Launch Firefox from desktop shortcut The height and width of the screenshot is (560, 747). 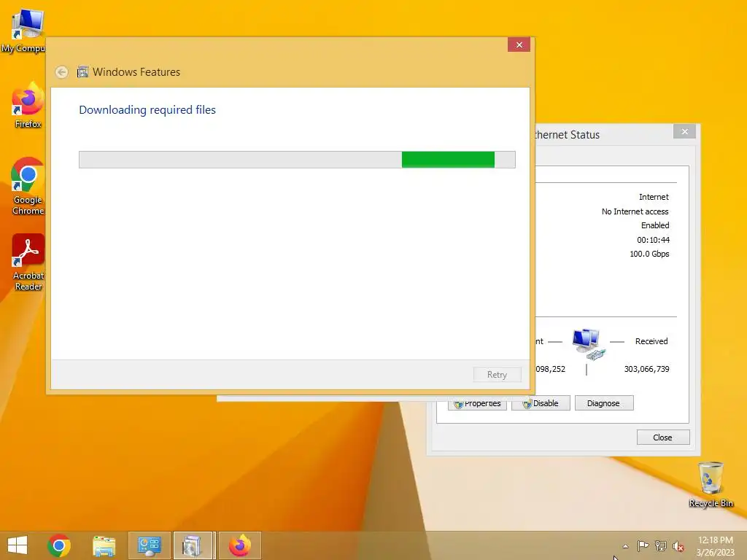click(x=28, y=106)
